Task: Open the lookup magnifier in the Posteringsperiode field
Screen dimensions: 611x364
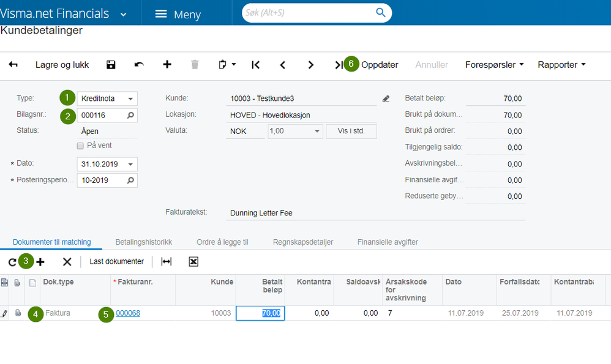Action: pyautogui.click(x=130, y=180)
